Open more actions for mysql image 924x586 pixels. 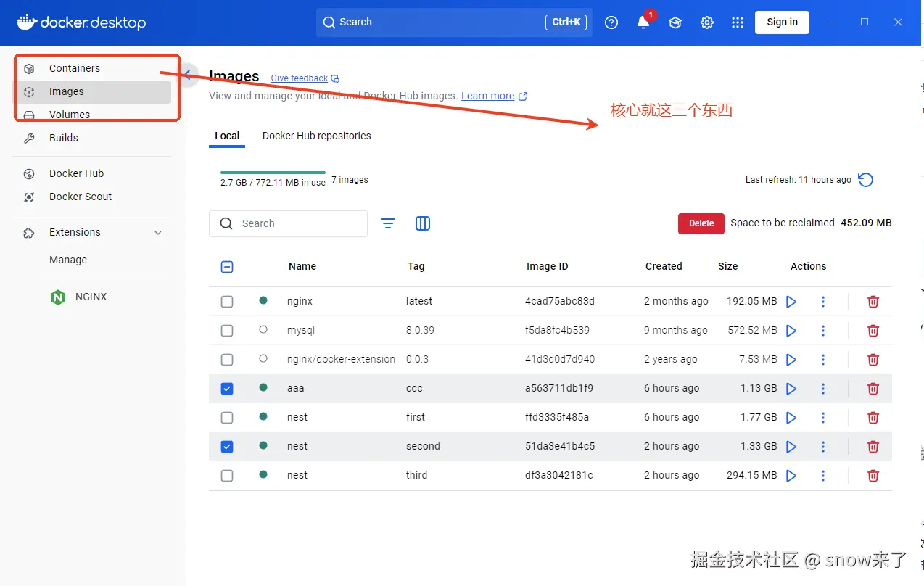(823, 330)
